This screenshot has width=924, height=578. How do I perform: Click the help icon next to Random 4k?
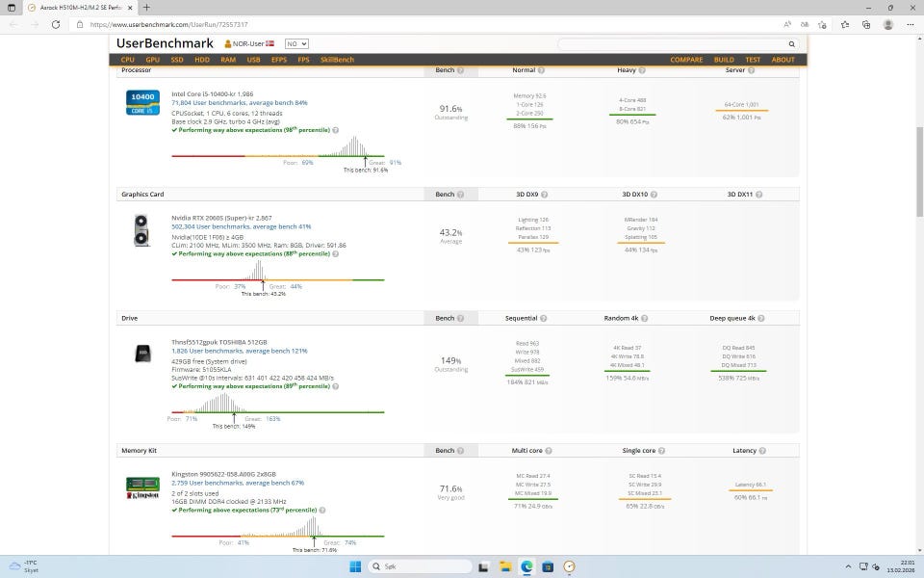[x=644, y=319]
